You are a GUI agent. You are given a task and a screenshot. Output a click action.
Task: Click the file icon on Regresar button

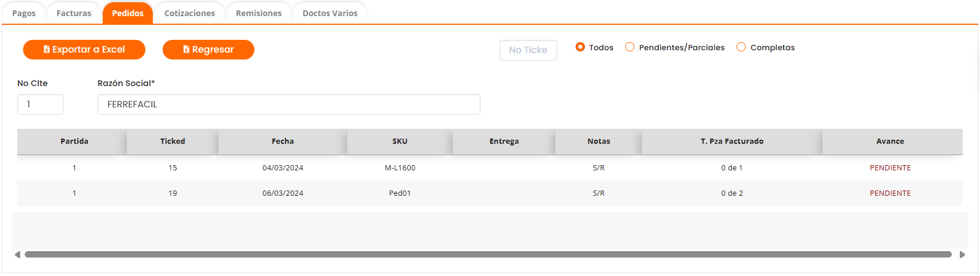coord(186,50)
